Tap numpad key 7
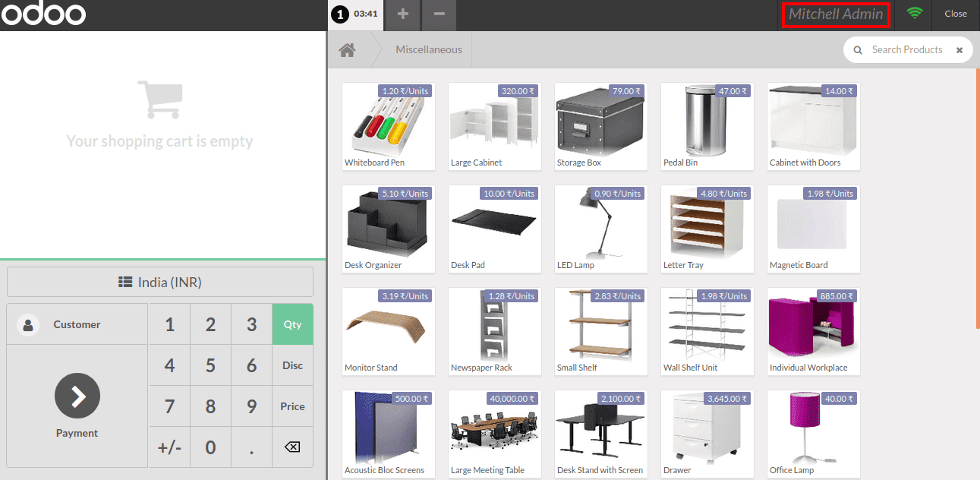Image resolution: width=980 pixels, height=480 pixels. click(x=169, y=406)
